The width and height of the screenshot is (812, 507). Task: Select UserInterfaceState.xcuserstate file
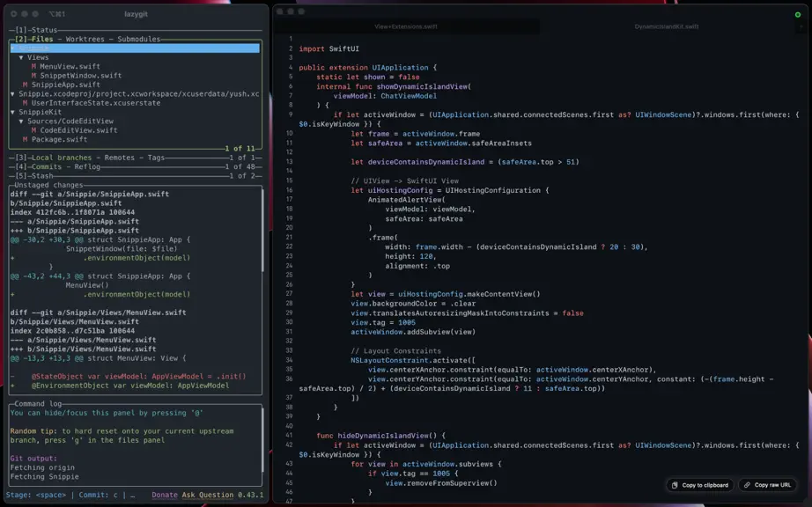[x=96, y=103]
